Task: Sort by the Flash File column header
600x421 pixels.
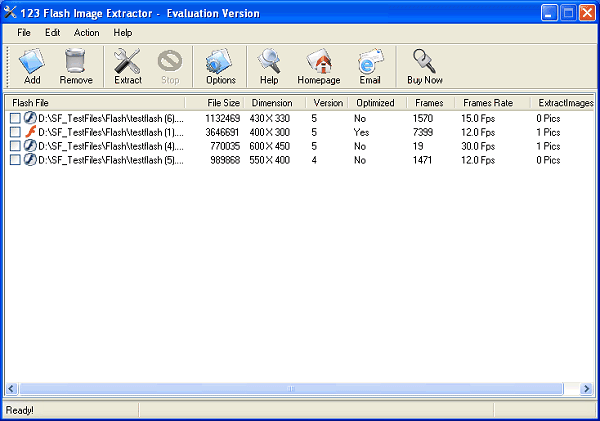Action: point(95,103)
